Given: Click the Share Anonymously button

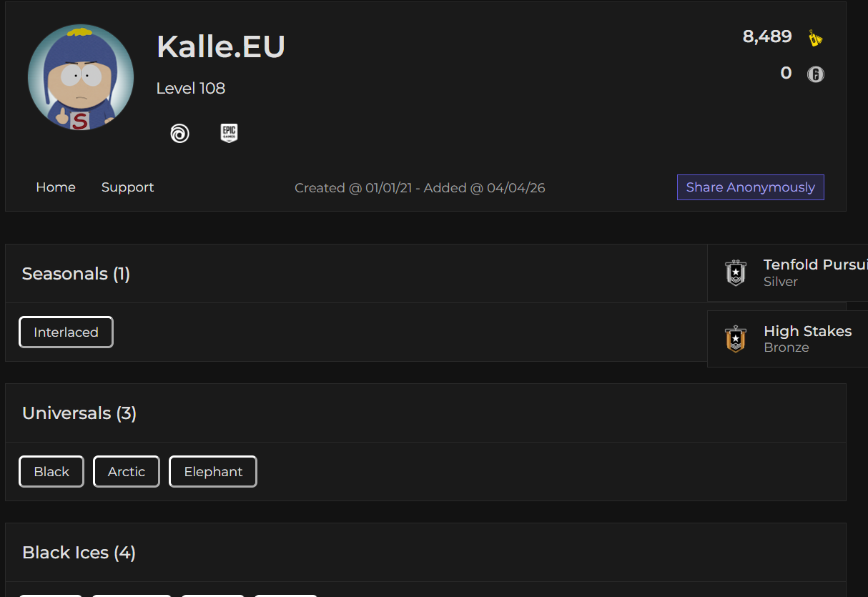Looking at the screenshot, I should pos(751,187).
